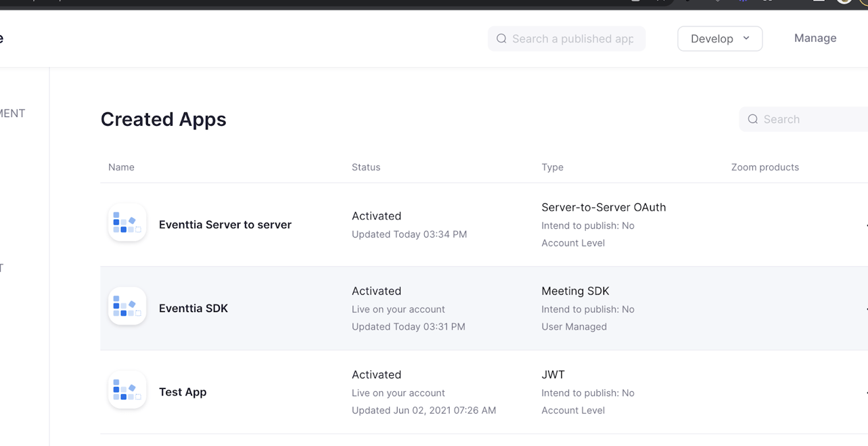This screenshot has height=446, width=868.
Task: Click the Eventtia Server to server app icon
Action: (127, 222)
